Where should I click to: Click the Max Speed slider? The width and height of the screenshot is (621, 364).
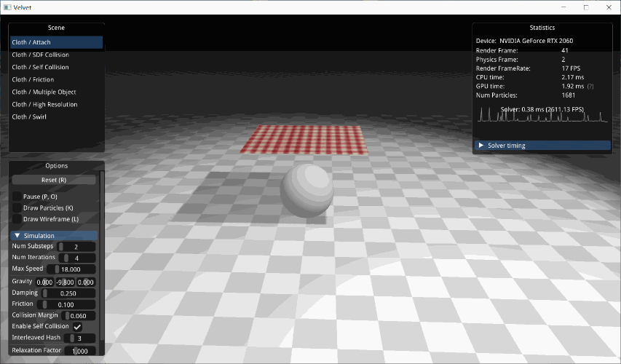coord(71,269)
